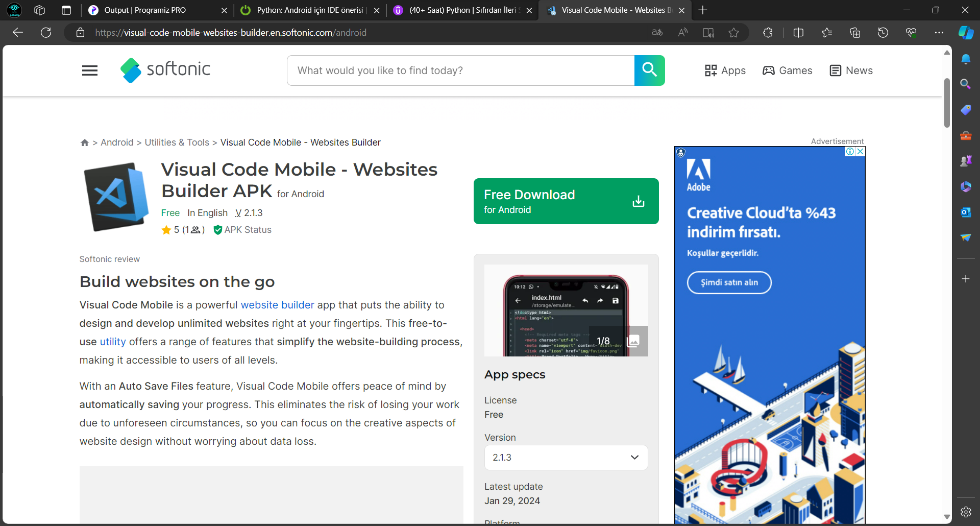The image size is (980, 526).
Task: Click the scrollbar down arrow
Action: pyautogui.click(x=947, y=517)
